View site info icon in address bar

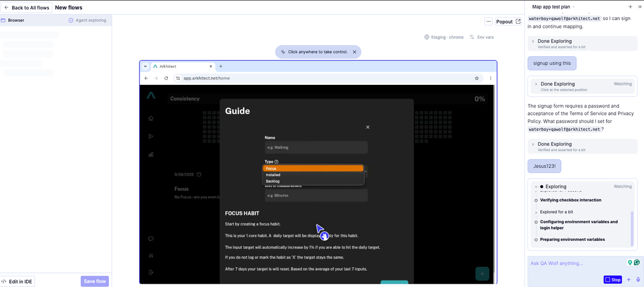coord(178,78)
